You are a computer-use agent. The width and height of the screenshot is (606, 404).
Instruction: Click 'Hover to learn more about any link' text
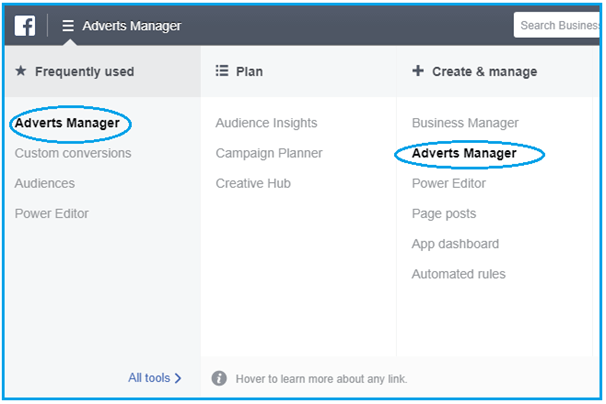tap(322, 379)
